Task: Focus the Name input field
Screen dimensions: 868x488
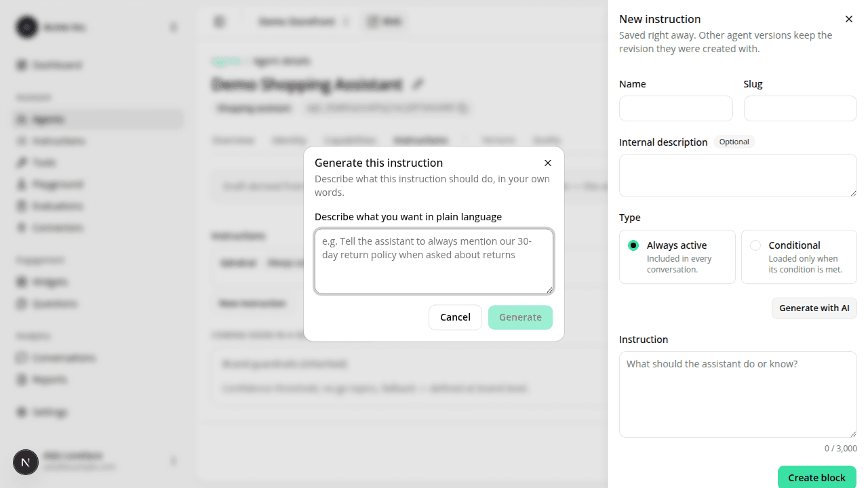Action: point(676,108)
